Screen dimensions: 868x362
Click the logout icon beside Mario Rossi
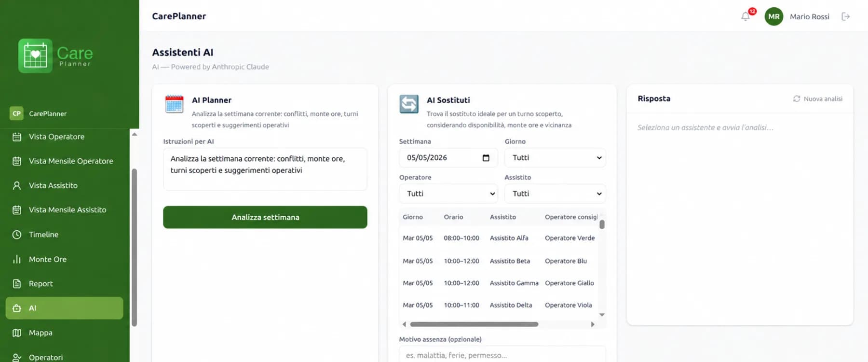pyautogui.click(x=846, y=16)
